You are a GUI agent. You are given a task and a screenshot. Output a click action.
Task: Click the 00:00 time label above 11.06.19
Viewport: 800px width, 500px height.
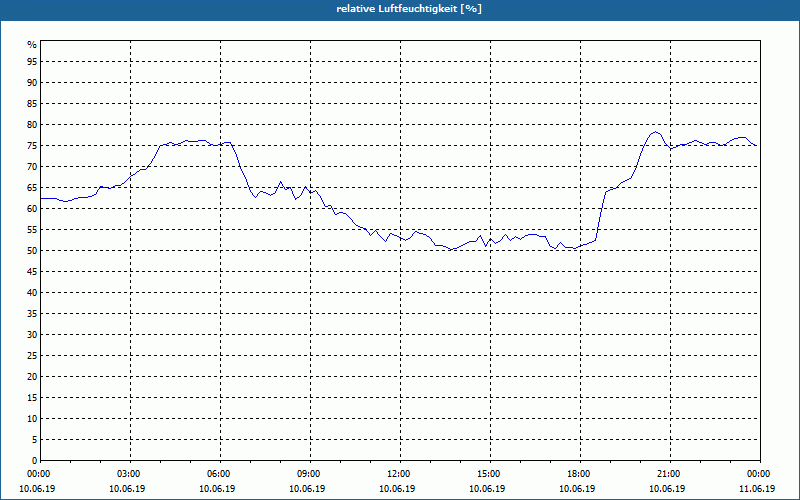tap(759, 474)
